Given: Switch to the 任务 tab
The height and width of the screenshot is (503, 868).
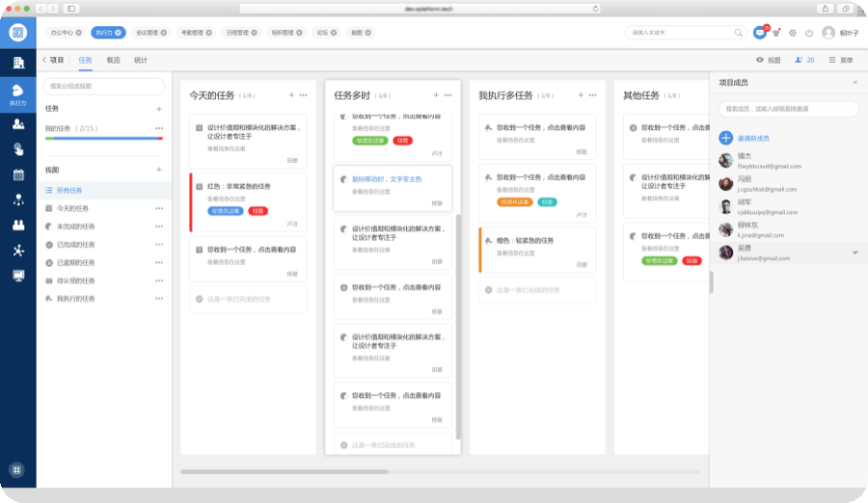Looking at the screenshot, I should [85, 60].
